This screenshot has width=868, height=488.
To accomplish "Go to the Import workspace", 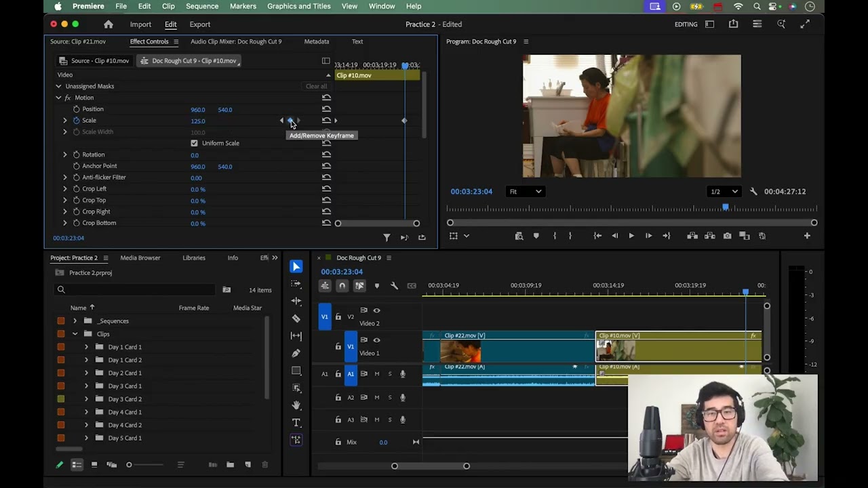I will point(140,24).
